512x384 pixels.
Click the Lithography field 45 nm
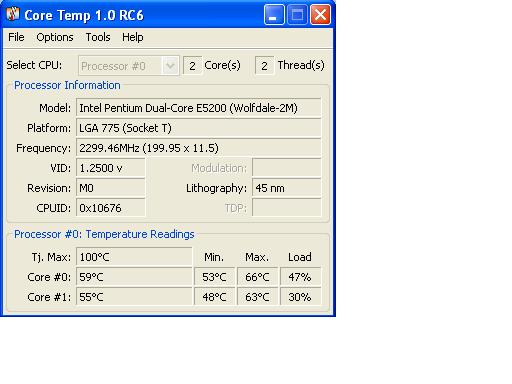click(287, 188)
